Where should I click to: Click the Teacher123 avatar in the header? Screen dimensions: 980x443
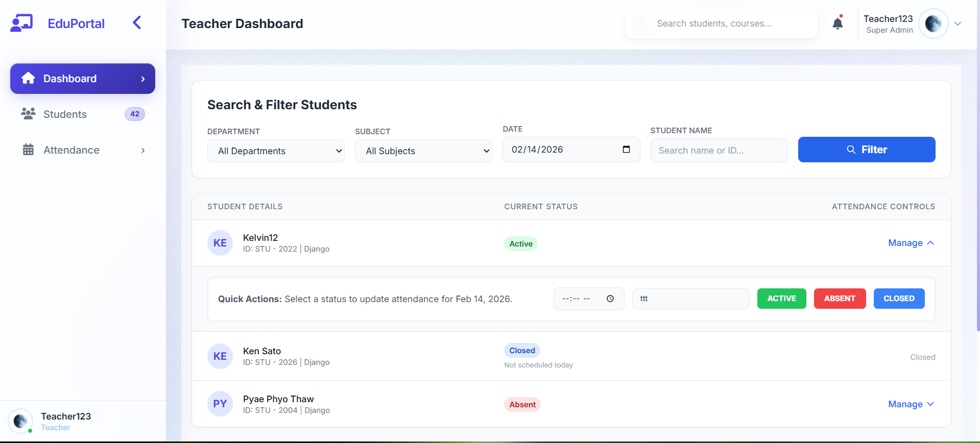pos(934,23)
